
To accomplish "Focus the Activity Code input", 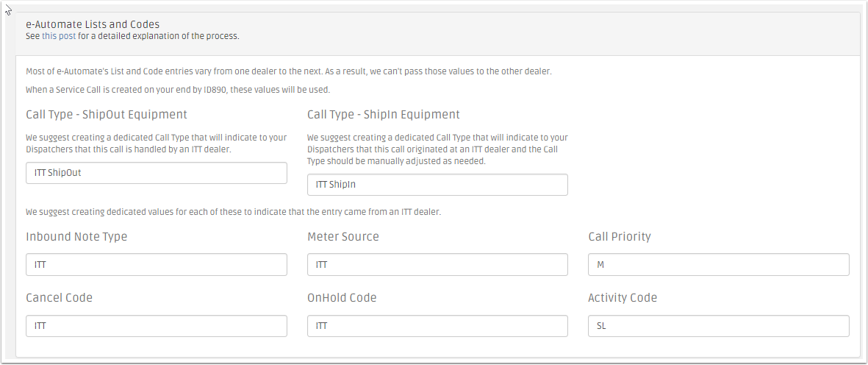I will tap(719, 326).
